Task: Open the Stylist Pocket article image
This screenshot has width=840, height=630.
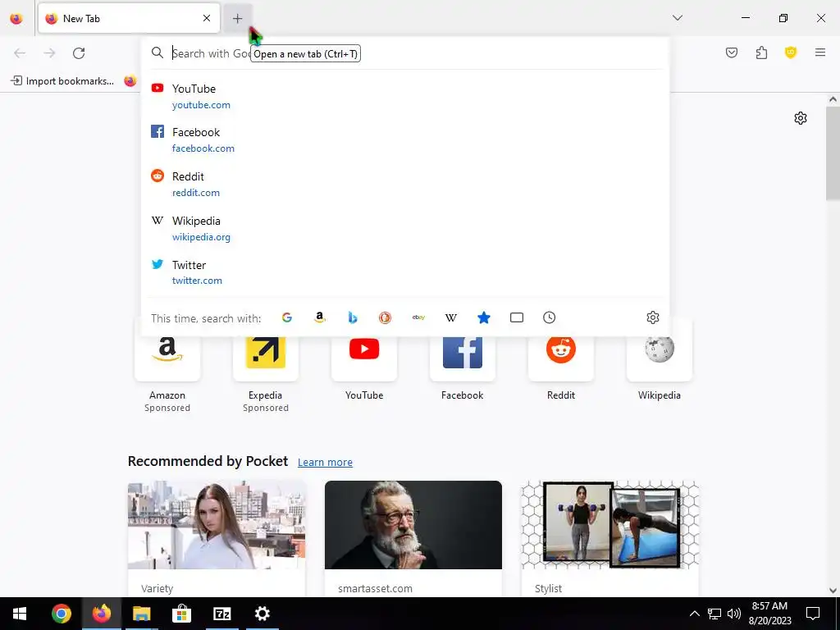Action: click(x=609, y=525)
